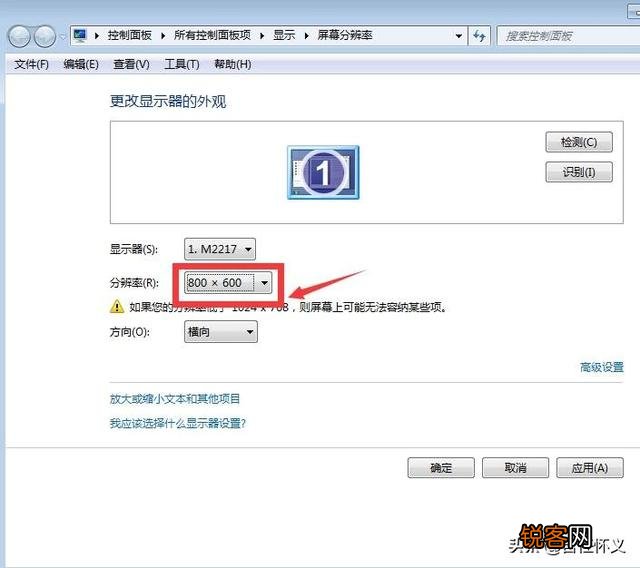Viewport: 640px width, 568px height.
Task: Click the 应用(A) button
Action: (x=590, y=468)
